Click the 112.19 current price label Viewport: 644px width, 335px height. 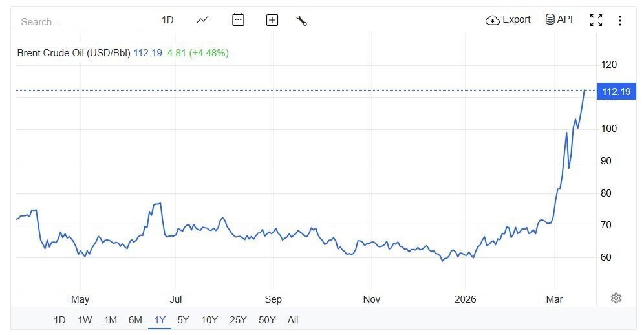tap(616, 91)
